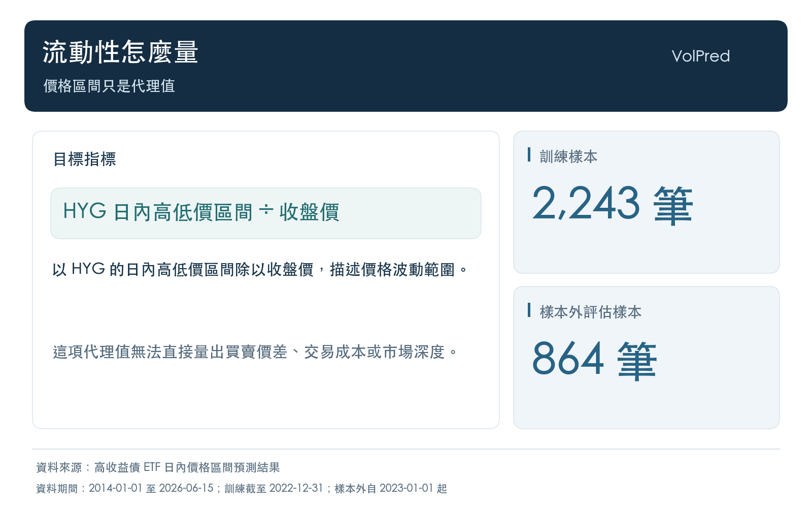The image size is (812, 508).
Task: Click the subtitle 價格區間只是代理值
Action: pyautogui.click(x=109, y=86)
